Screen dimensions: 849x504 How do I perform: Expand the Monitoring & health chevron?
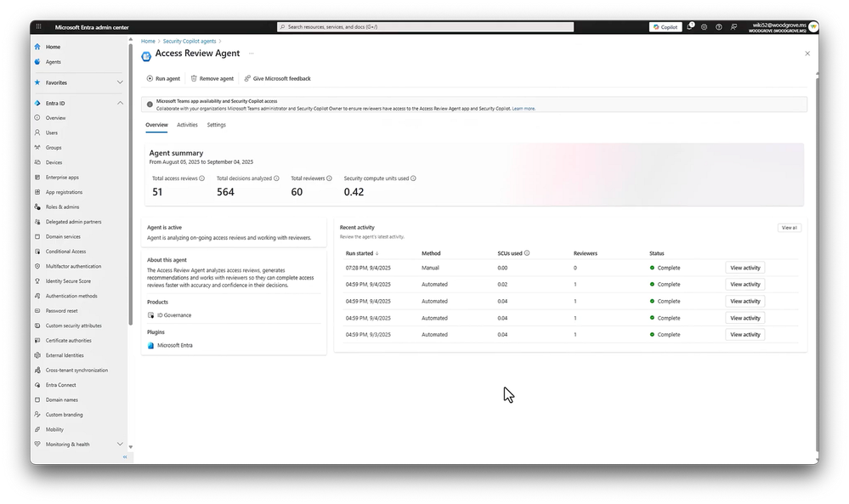(120, 444)
